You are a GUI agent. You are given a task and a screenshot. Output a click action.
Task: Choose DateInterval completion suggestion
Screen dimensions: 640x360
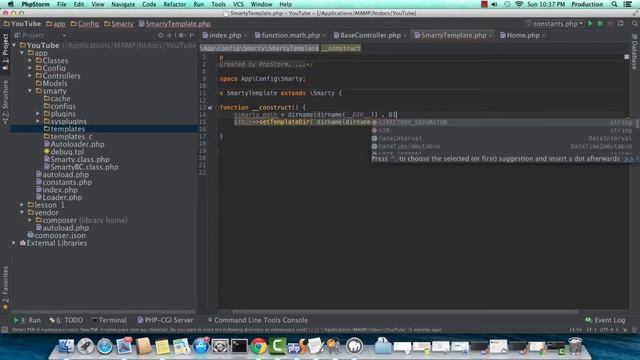tap(502, 138)
